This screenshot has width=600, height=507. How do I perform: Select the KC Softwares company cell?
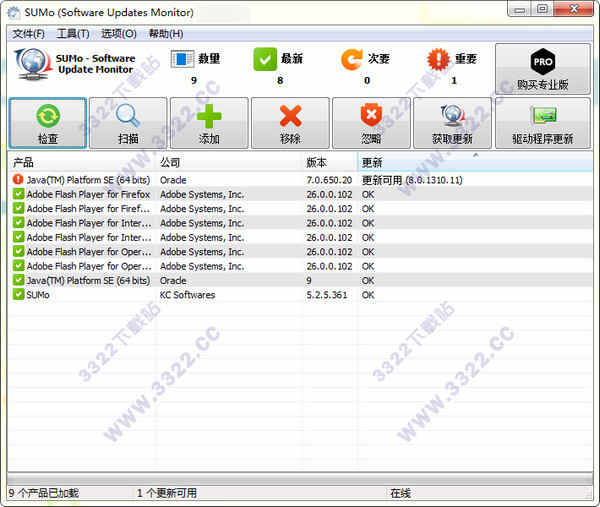pos(188,295)
